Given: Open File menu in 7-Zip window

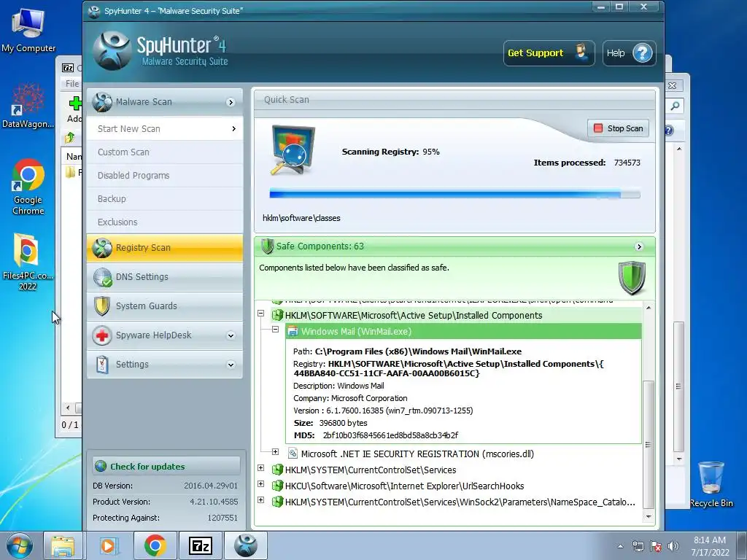Looking at the screenshot, I should click(x=72, y=83).
